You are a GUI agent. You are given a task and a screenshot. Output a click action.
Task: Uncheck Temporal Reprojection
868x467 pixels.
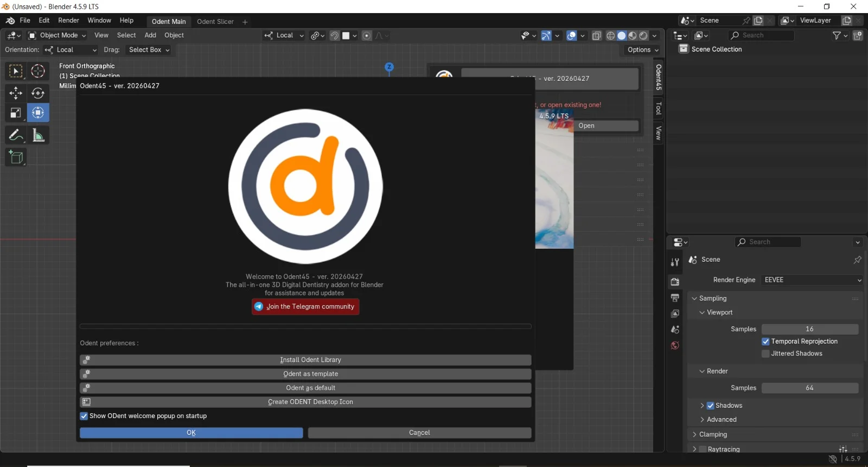click(x=765, y=342)
